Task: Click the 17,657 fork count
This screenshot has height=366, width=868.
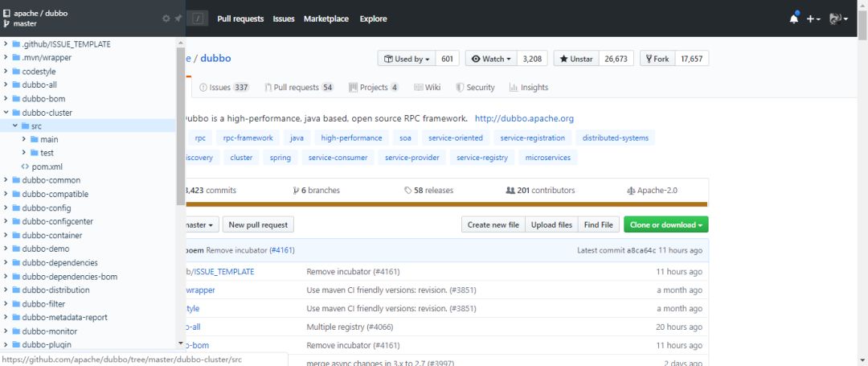Action: tap(692, 59)
